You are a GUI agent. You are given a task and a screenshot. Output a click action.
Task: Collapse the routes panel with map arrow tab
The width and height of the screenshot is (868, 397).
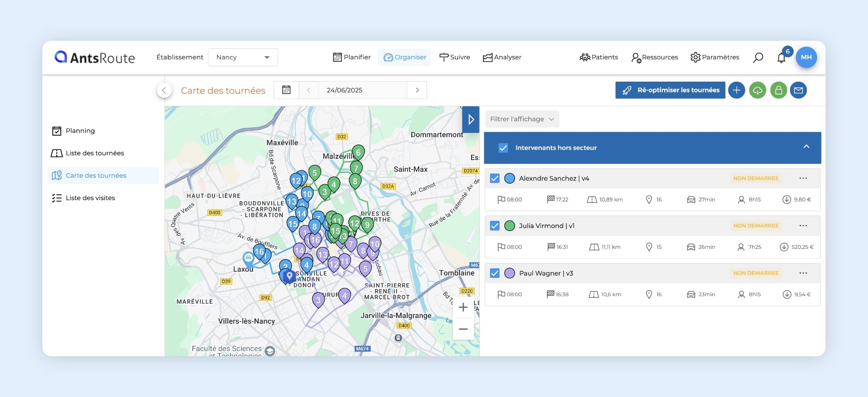[471, 119]
